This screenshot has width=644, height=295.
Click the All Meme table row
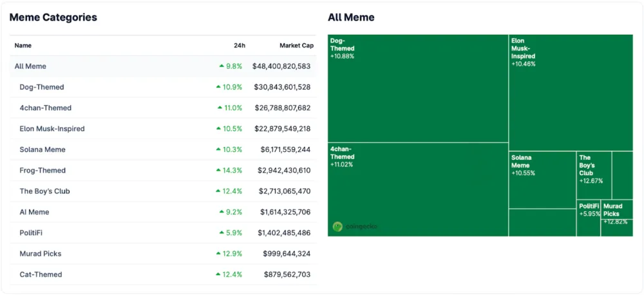30,66
